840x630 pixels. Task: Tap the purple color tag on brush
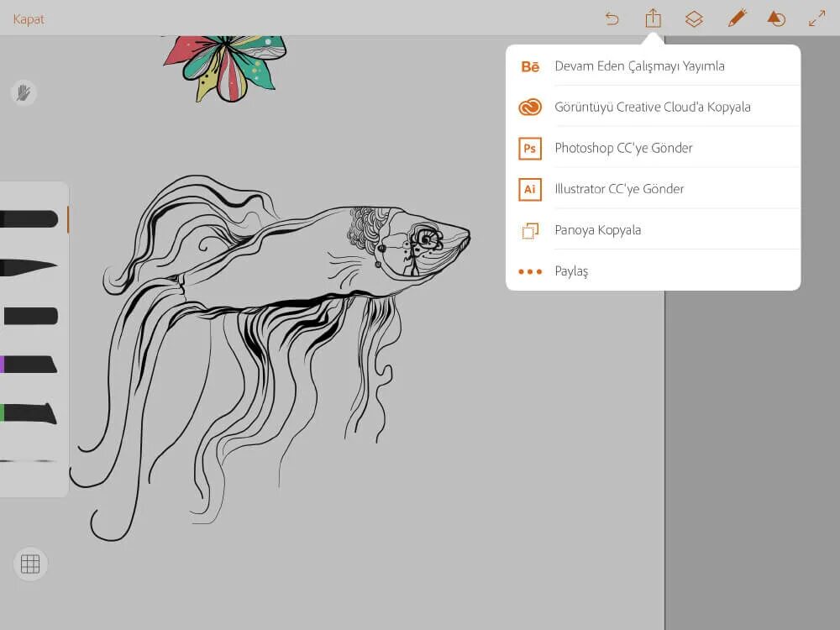(x=3, y=365)
